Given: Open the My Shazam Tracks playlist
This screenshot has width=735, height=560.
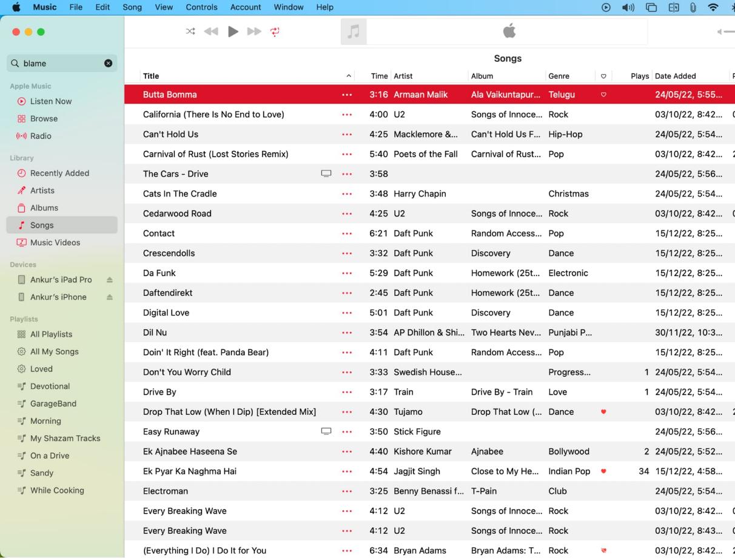Looking at the screenshot, I should pyautogui.click(x=65, y=438).
